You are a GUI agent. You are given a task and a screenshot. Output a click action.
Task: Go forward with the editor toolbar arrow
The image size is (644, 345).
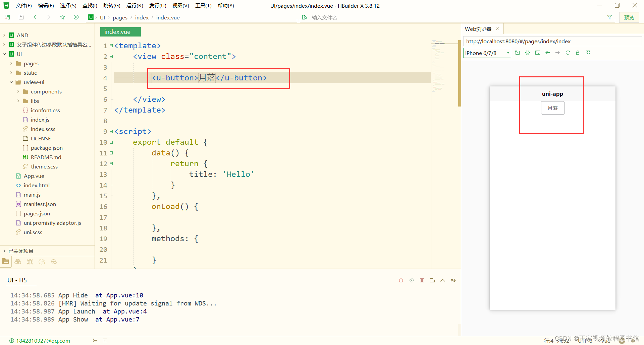(49, 17)
